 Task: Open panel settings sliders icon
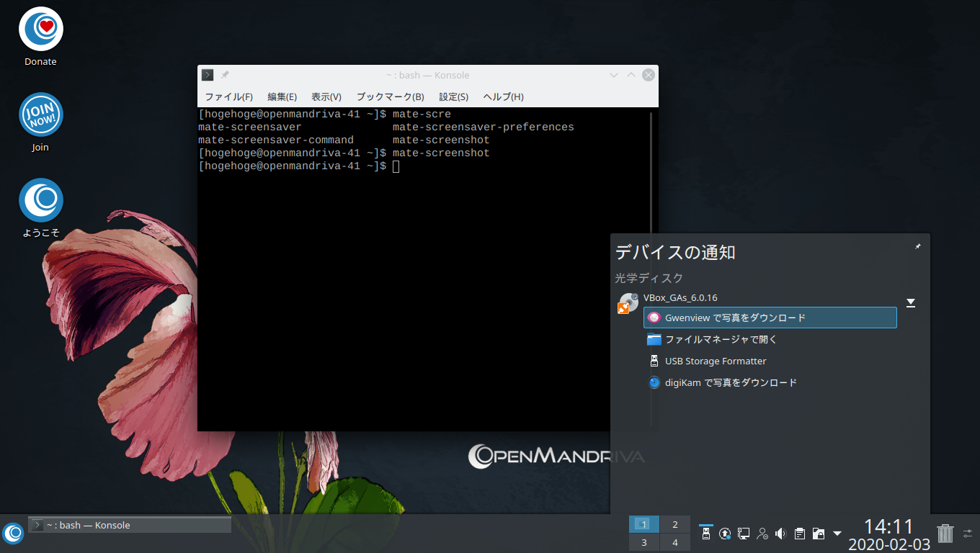click(x=968, y=533)
